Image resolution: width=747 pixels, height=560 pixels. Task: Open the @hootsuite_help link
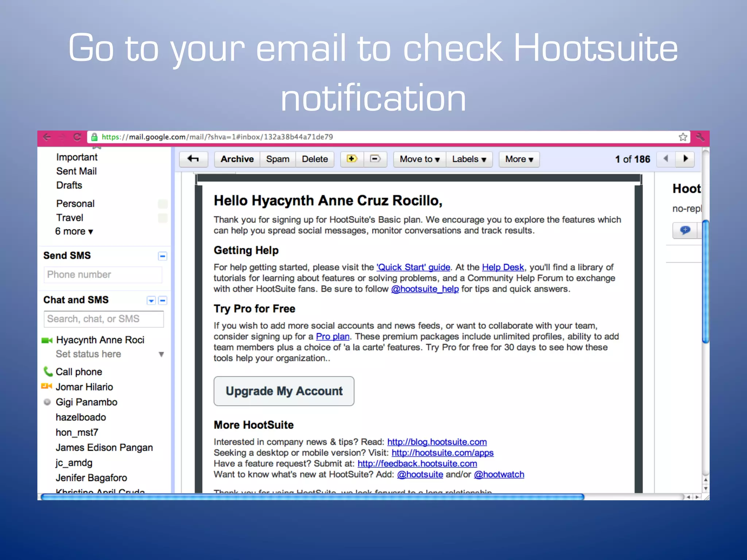point(425,289)
